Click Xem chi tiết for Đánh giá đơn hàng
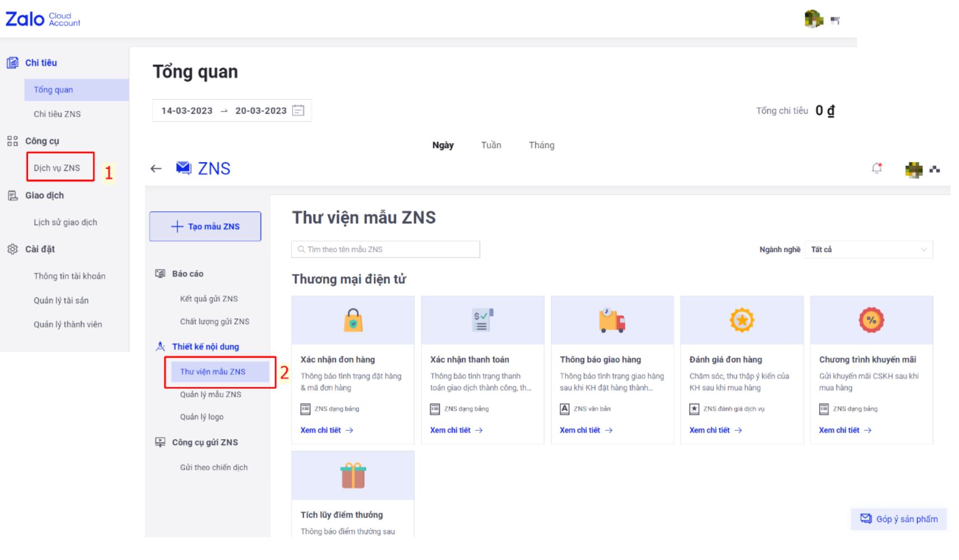Viewport: 959px width, 560px height. pos(716,430)
